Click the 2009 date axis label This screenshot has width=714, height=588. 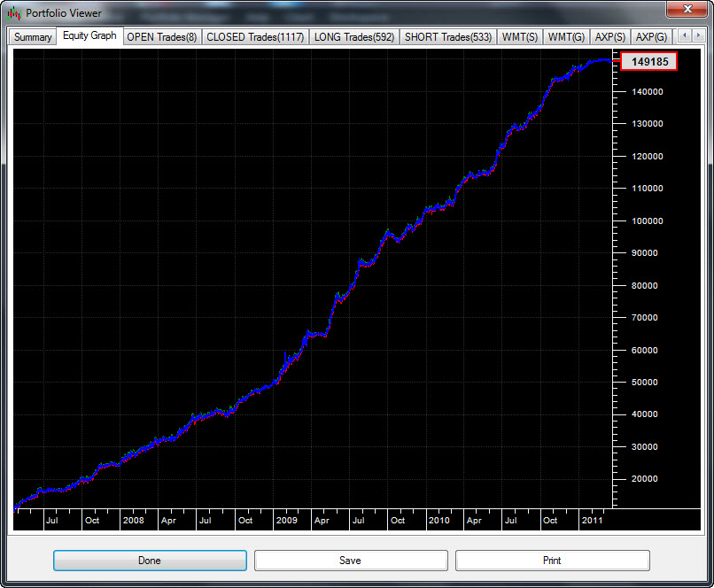(x=286, y=520)
